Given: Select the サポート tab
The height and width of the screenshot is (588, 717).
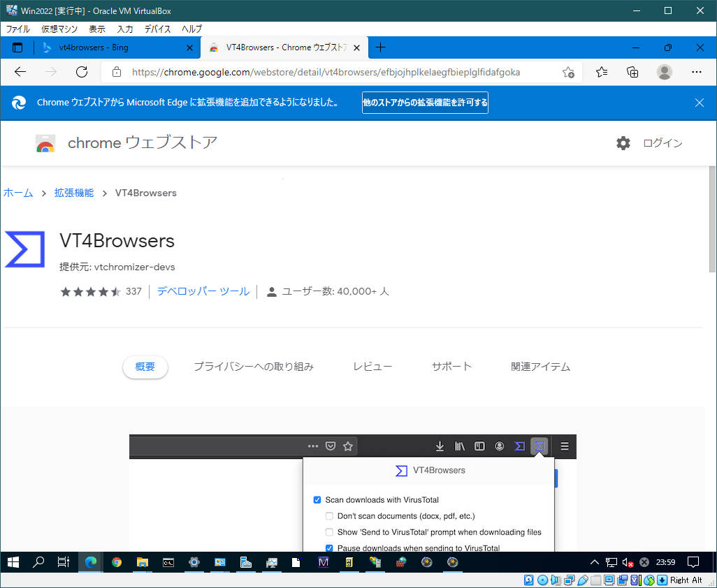Looking at the screenshot, I should click(x=451, y=367).
